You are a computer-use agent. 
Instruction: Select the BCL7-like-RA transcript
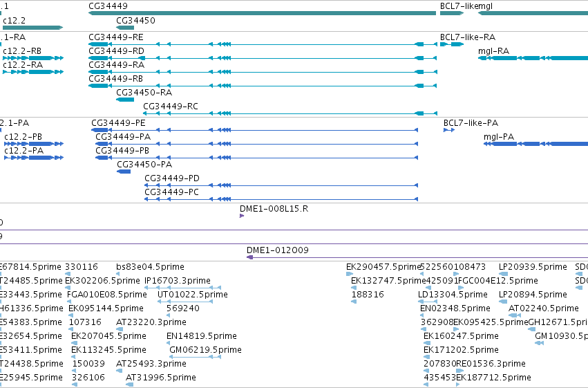pyautogui.click(x=452, y=44)
